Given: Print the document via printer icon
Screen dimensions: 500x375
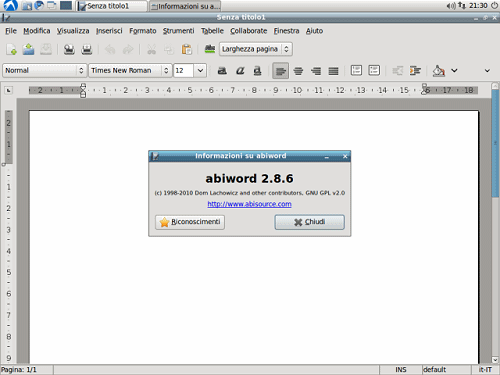Looking at the screenshot, I should click(69, 49).
